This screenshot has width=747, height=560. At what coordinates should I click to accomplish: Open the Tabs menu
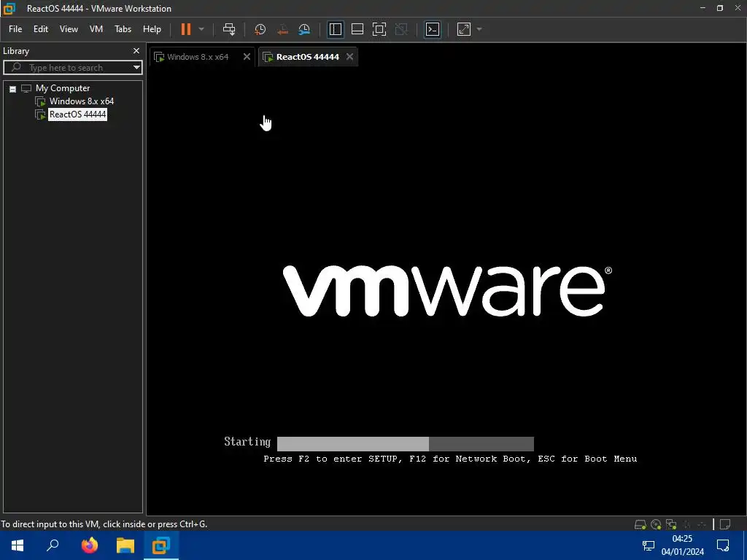[123, 29]
